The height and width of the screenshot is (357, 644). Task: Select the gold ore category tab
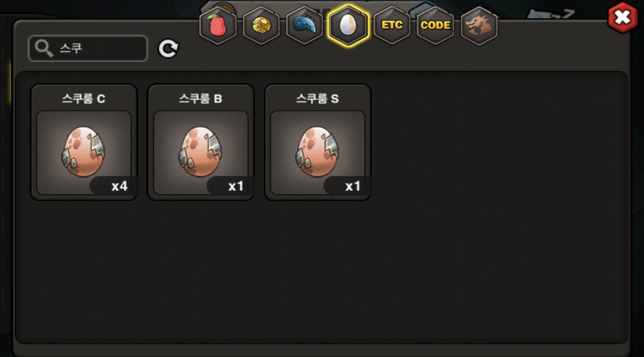point(261,25)
